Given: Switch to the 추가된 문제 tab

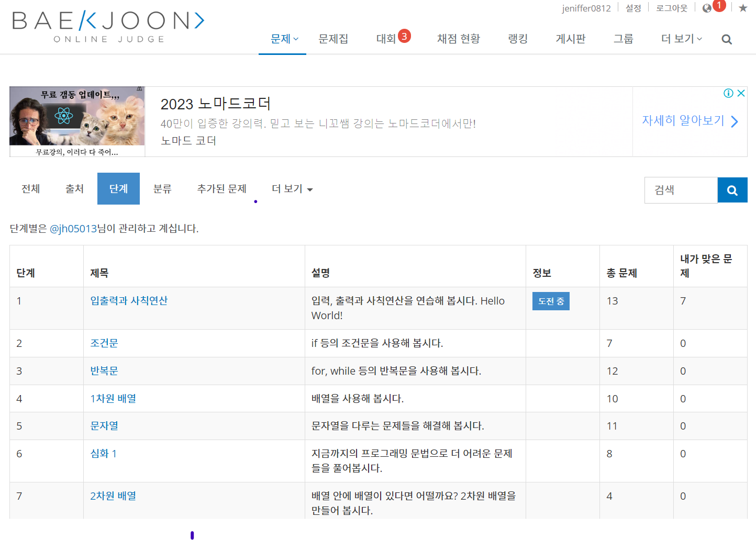Looking at the screenshot, I should pos(222,189).
